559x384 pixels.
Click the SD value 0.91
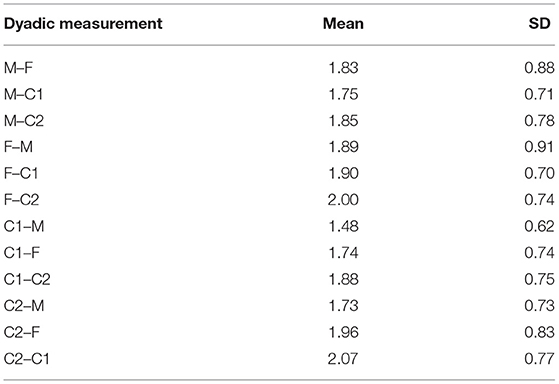tap(539, 147)
